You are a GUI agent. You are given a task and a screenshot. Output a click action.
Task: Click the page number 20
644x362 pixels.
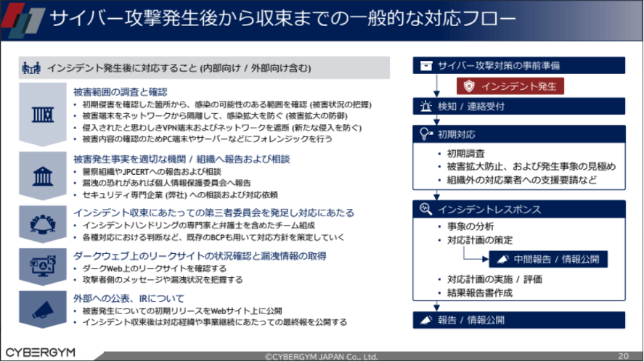623,356
